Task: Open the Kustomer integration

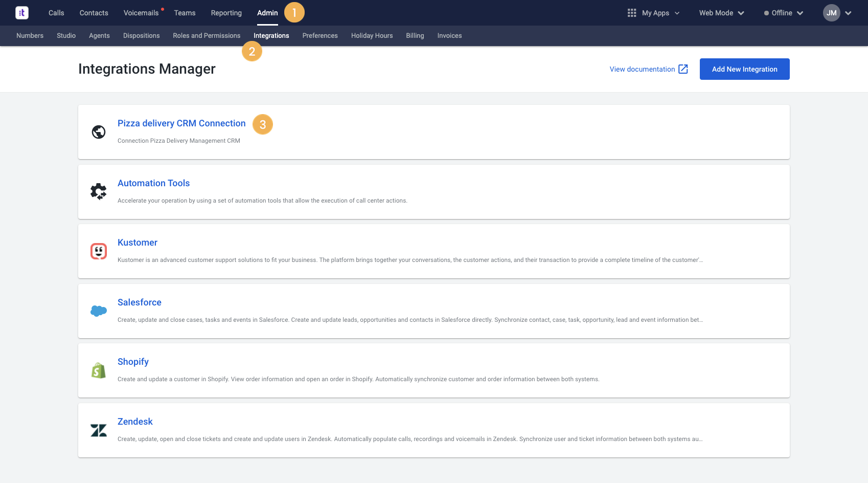Action: coord(138,243)
